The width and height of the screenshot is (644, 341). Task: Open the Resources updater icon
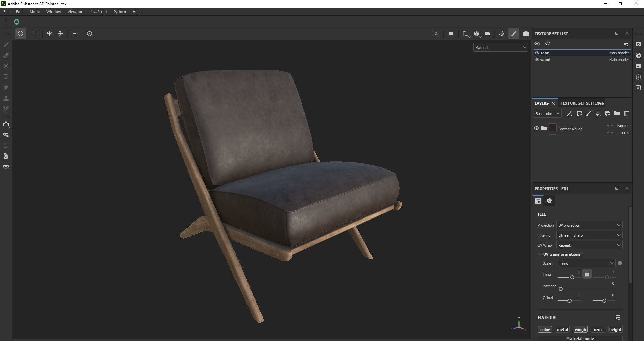6,156
